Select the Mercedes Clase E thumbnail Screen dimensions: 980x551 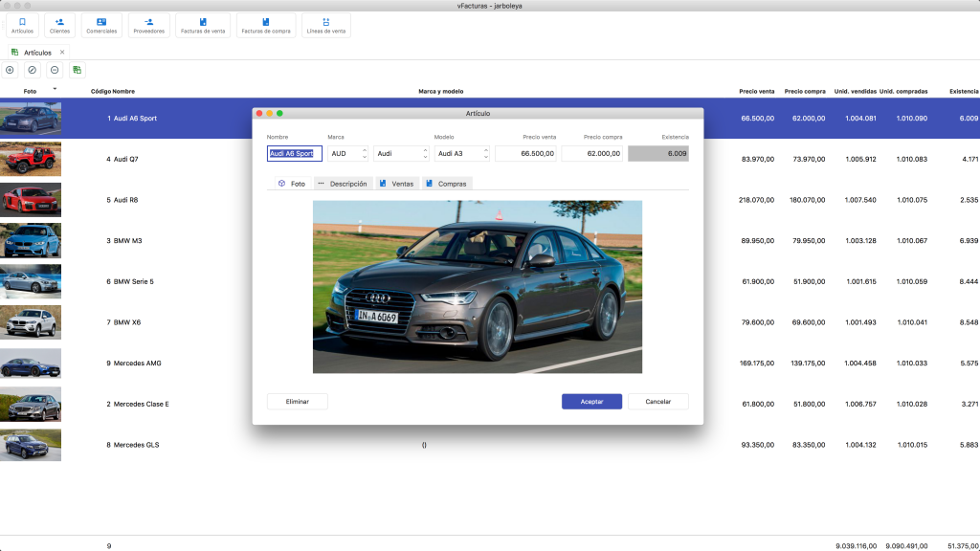click(x=31, y=405)
